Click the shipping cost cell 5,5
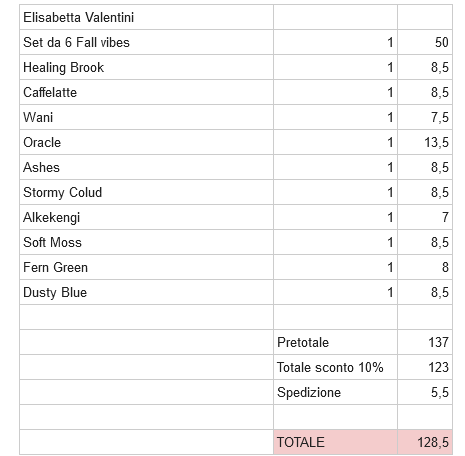The width and height of the screenshot is (465, 456). [425, 392]
